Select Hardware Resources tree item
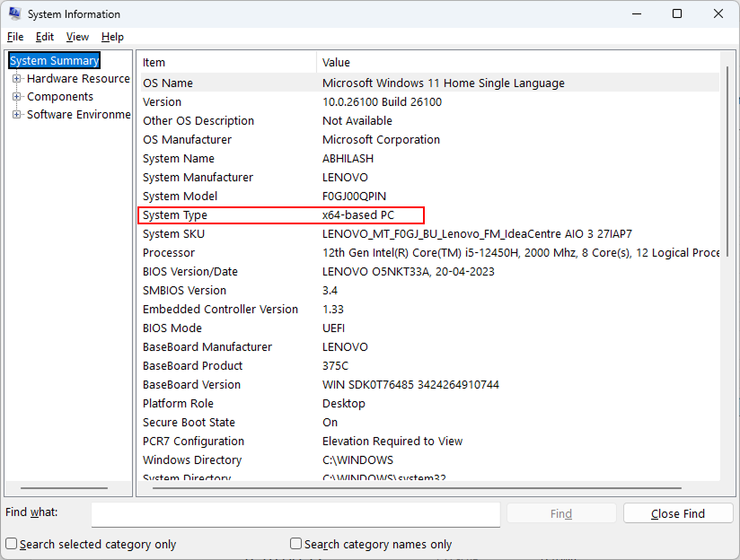The height and width of the screenshot is (560, 740). pos(78,78)
